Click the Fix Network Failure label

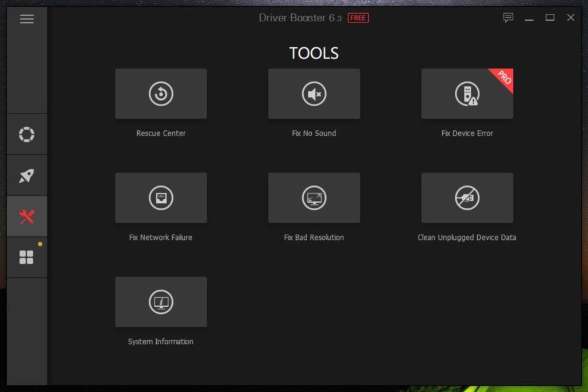[161, 237]
